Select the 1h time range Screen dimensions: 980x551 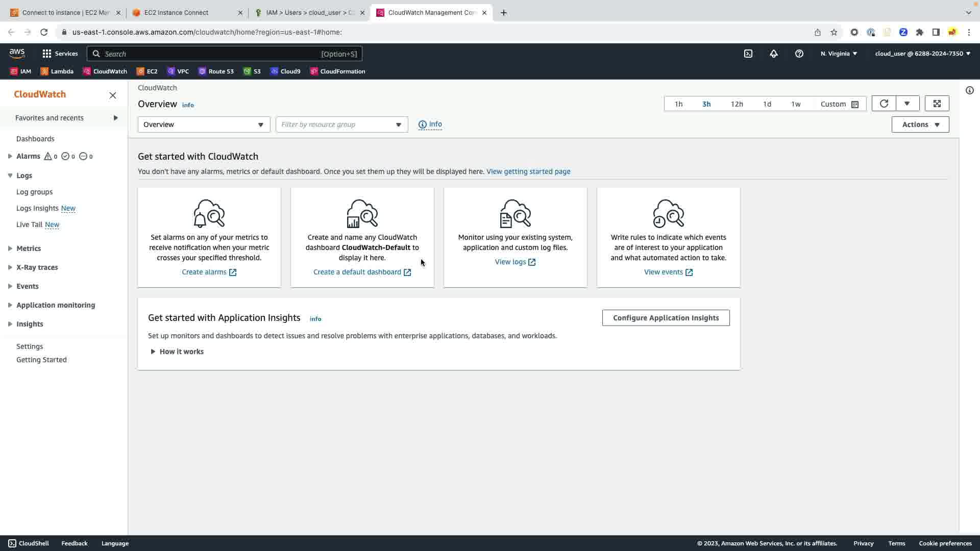(x=678, y=104)
